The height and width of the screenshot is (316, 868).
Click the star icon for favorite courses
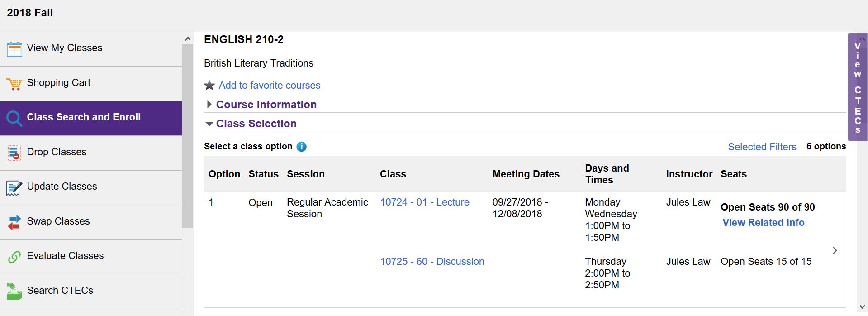209,85
